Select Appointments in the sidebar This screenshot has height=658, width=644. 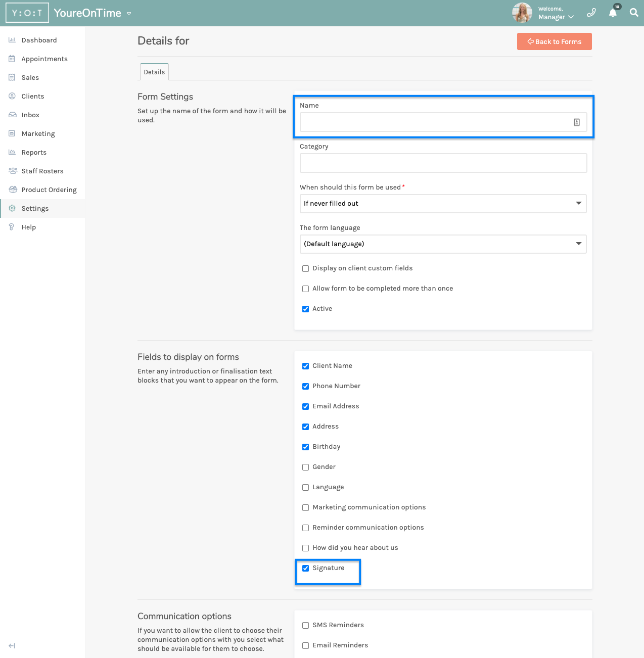point(44,59)
